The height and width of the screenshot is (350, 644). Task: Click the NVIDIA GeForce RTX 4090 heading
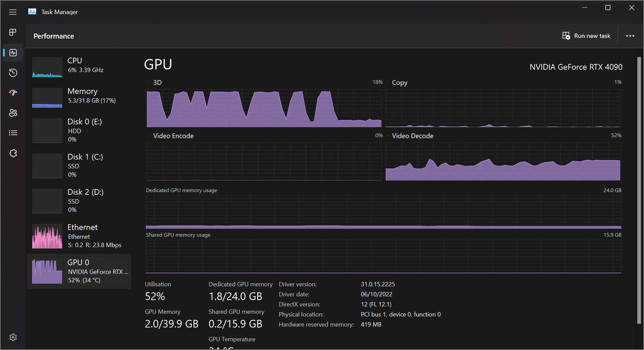click(576, 67)
